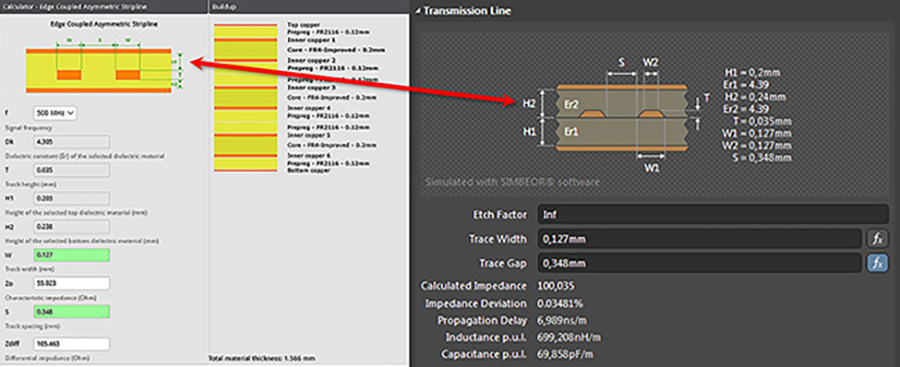Select the Etch Factor field
This screenshot has width=900, height=367.
[x=713, y=214]
